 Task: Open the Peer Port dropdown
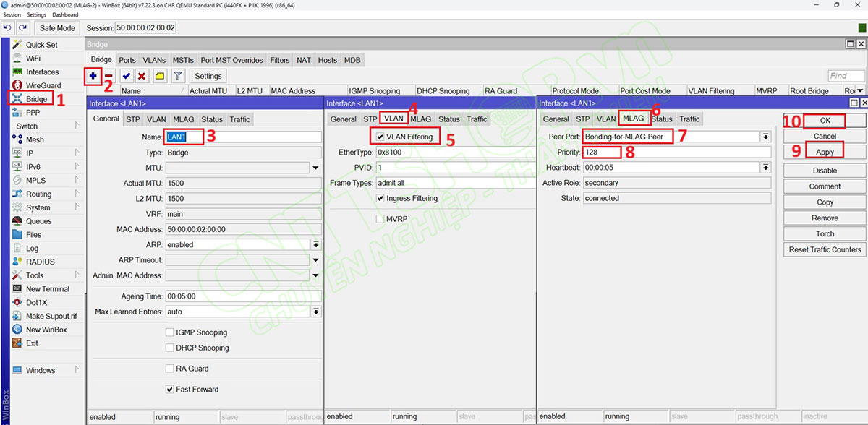(x=765, y=137)
